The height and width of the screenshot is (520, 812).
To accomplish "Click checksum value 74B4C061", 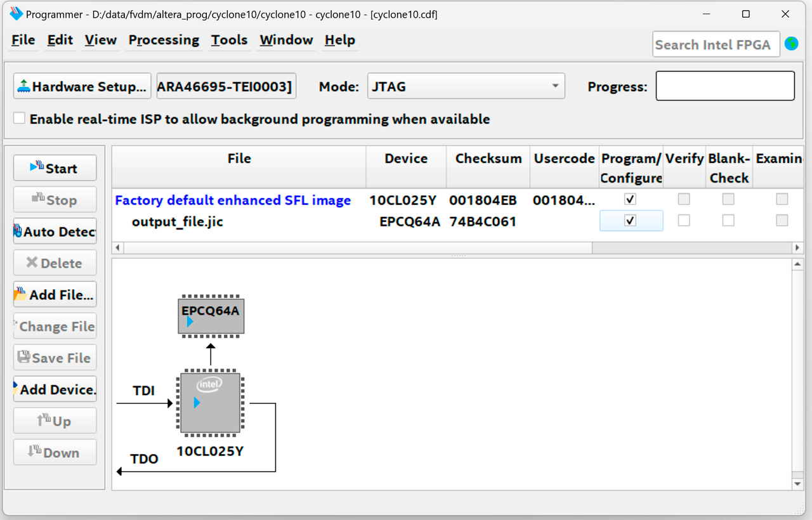I will (483, 221).
